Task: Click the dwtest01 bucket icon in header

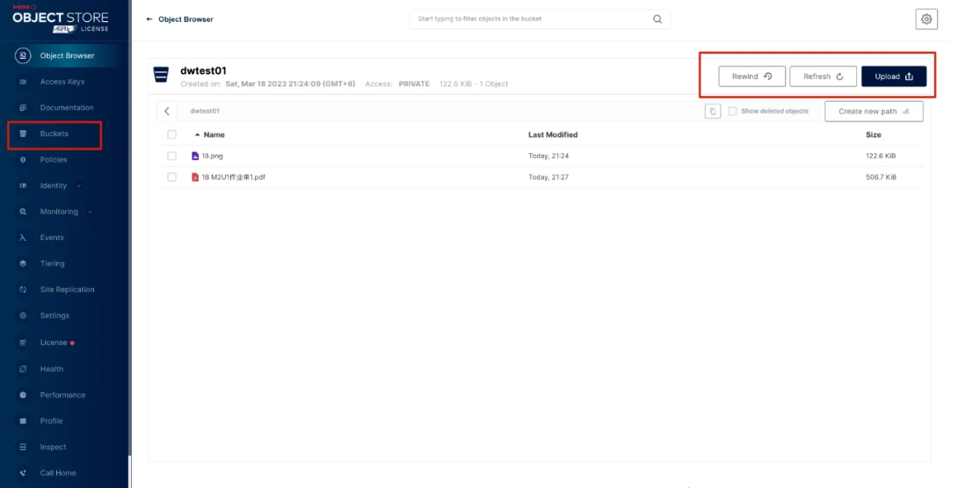Action: (161, 75)
